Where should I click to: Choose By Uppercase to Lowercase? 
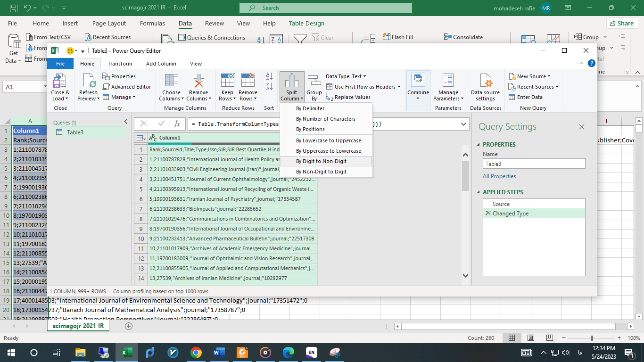[x=326, y=151]
